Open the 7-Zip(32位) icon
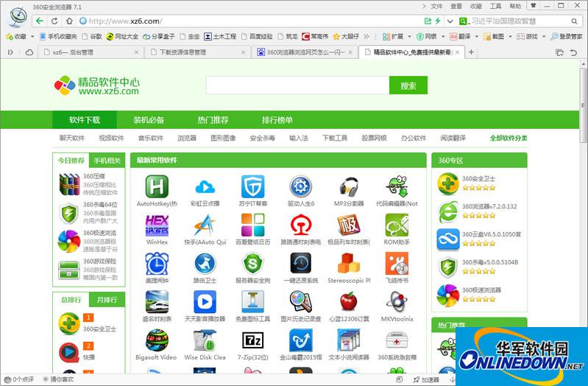Screen dimensions: 588x386 [252, 340]
